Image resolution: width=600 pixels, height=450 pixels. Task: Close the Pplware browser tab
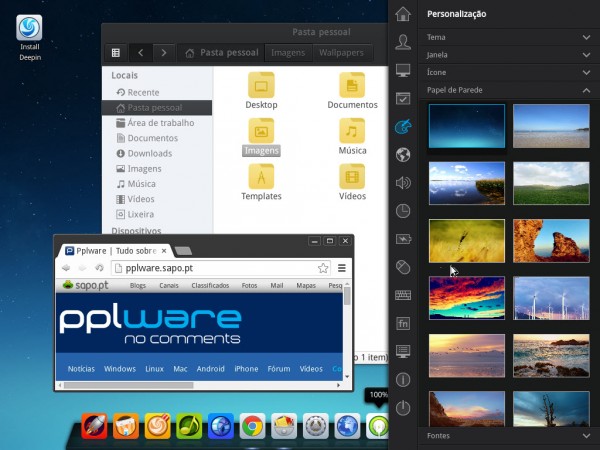[164, 251]
